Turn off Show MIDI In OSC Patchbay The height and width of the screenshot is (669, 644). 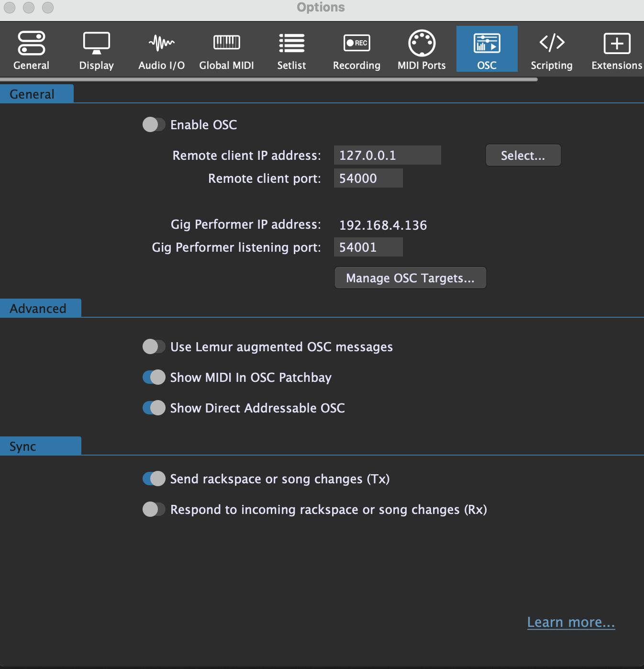154,378
